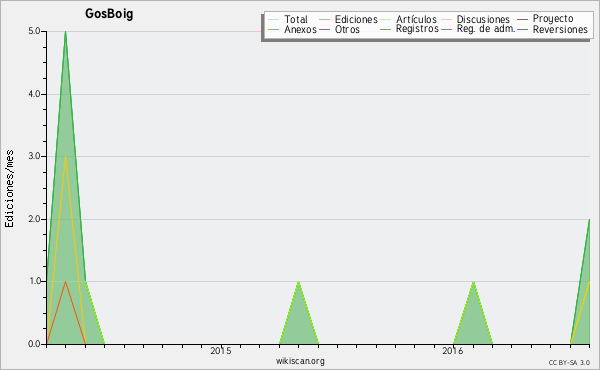Click the orange Anexos peak at 1.0
The height and width of the screenshot is (370, 600).
[65, 282]
